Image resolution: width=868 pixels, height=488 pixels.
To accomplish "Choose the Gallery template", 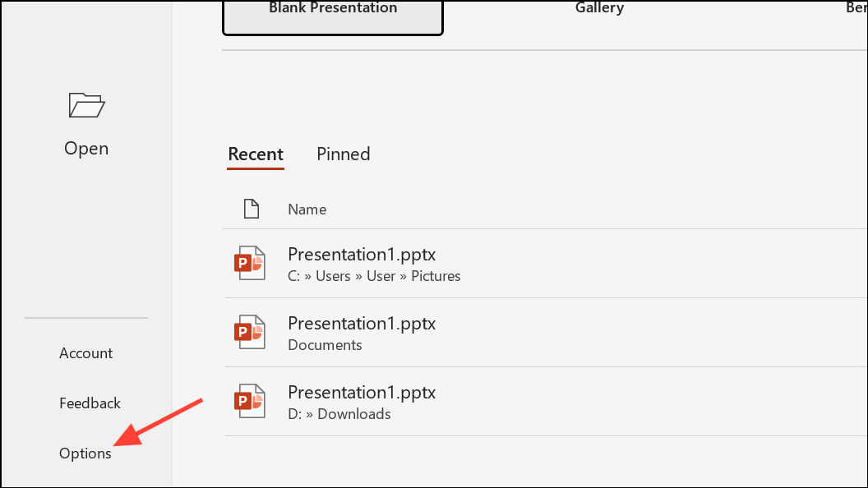I will [599, 7].
